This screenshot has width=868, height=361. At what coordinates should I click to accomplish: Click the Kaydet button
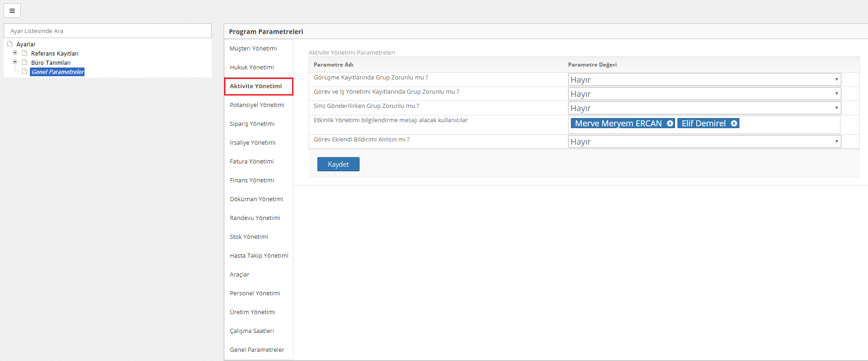click(338, 164)
